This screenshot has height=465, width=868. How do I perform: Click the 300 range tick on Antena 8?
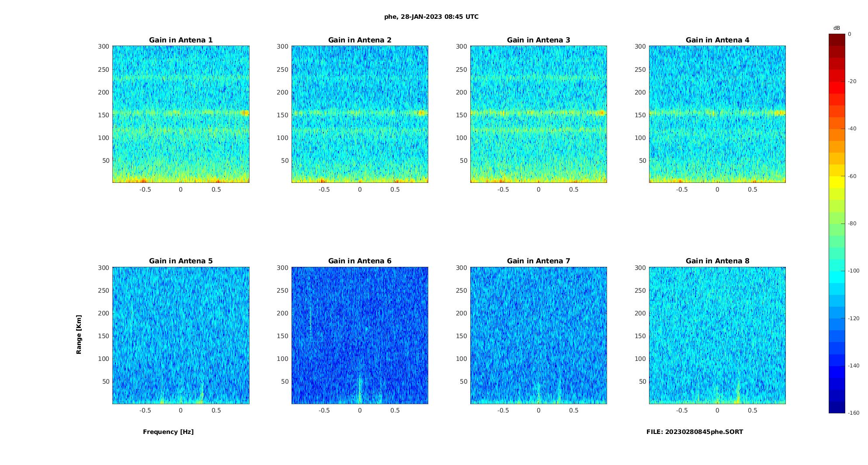point(640,268)
